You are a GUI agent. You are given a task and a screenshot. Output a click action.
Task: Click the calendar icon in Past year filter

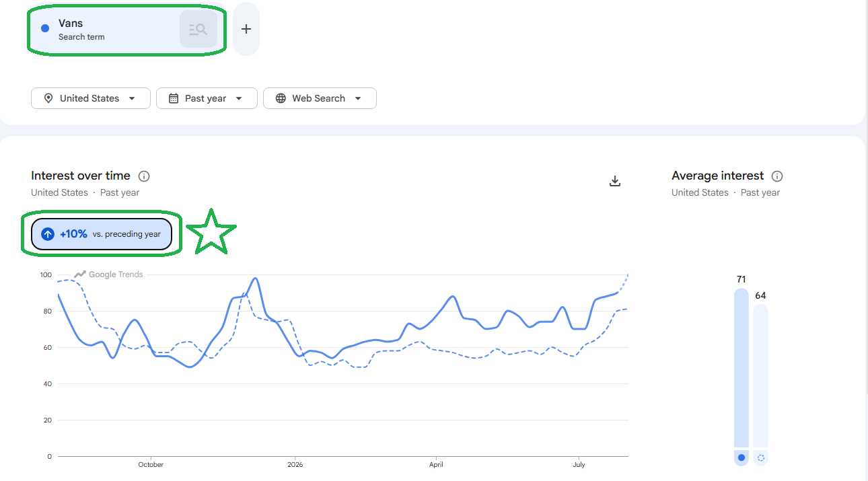click(x=173, y=98)
